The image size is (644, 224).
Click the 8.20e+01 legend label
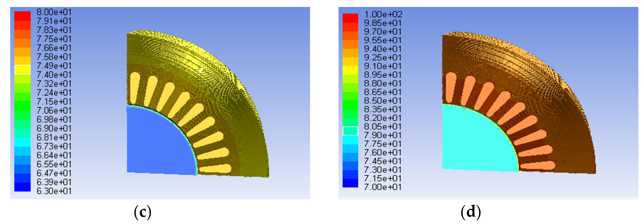[383, 118]
